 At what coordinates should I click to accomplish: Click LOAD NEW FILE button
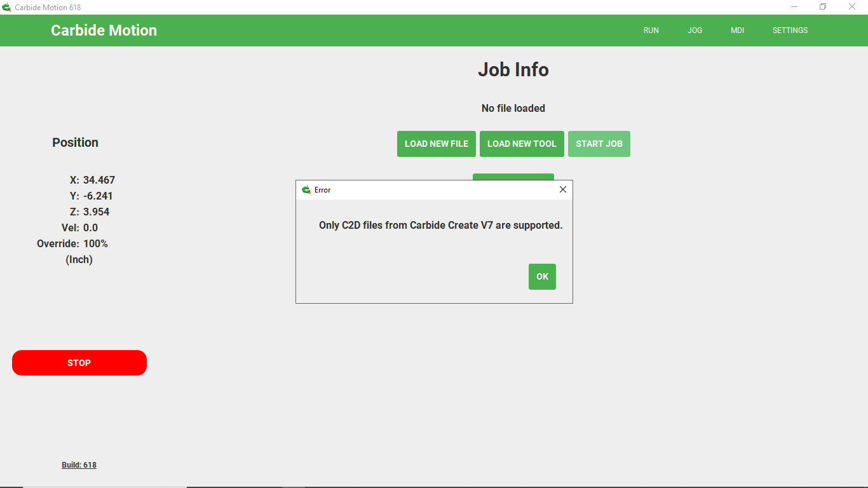point(437,144)
